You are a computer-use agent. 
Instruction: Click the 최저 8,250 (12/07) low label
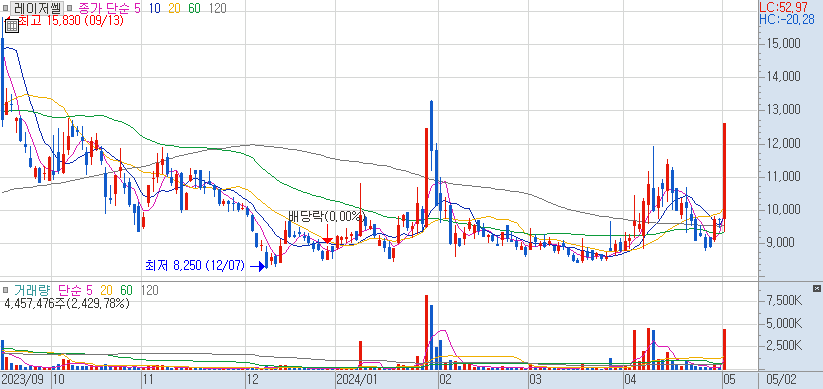[x=195, y=266]
